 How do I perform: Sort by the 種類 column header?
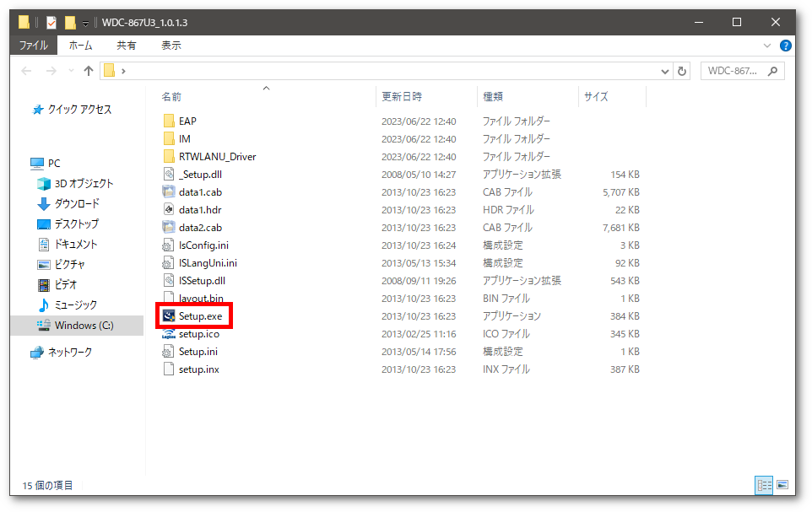coord(528,96)
